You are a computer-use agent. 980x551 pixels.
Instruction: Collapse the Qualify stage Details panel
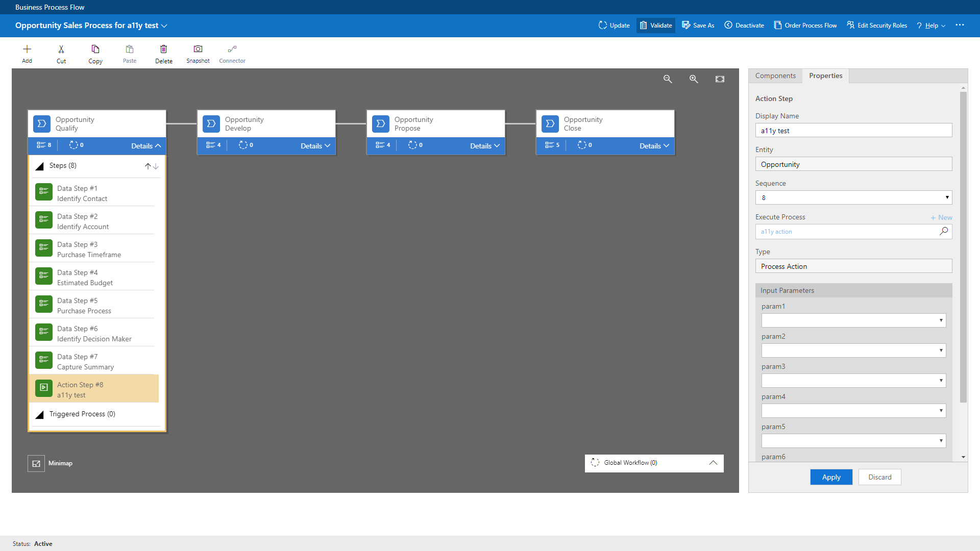145,145
